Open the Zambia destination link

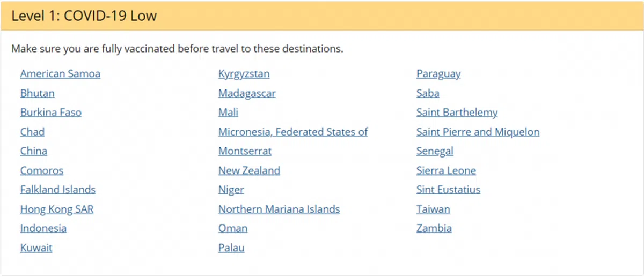(x=434, y=228)
